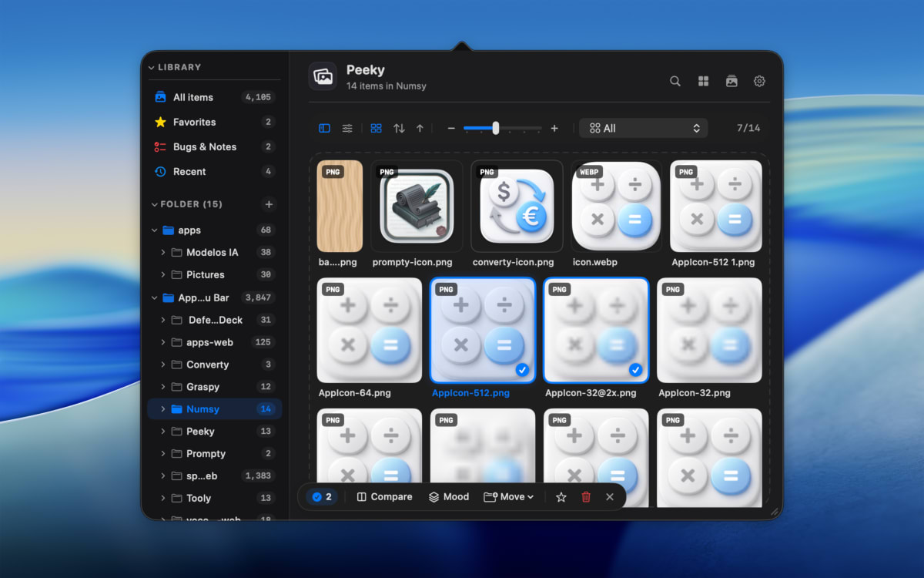Select prompty-icon.png thumbnail

pyautogui.click(x=417, y=206)
